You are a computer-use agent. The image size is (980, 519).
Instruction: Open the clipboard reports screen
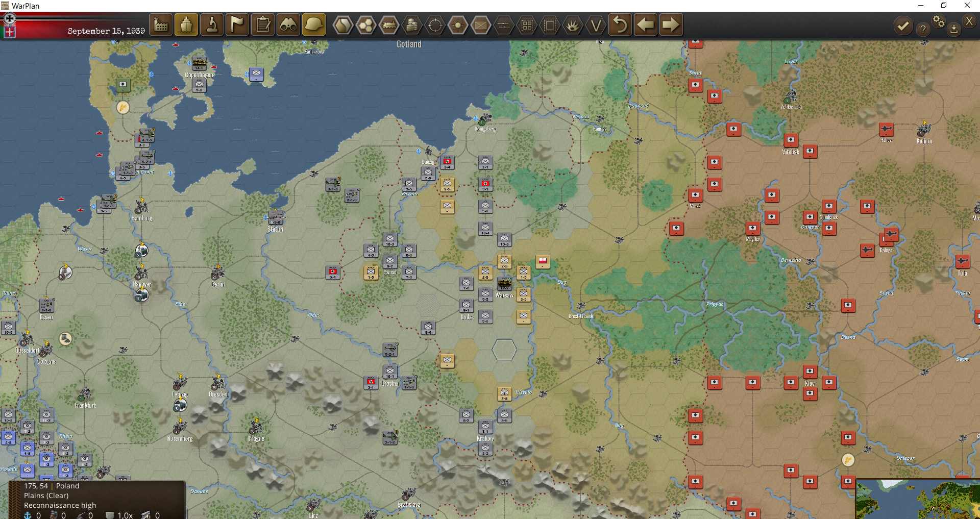click(263, 24)
